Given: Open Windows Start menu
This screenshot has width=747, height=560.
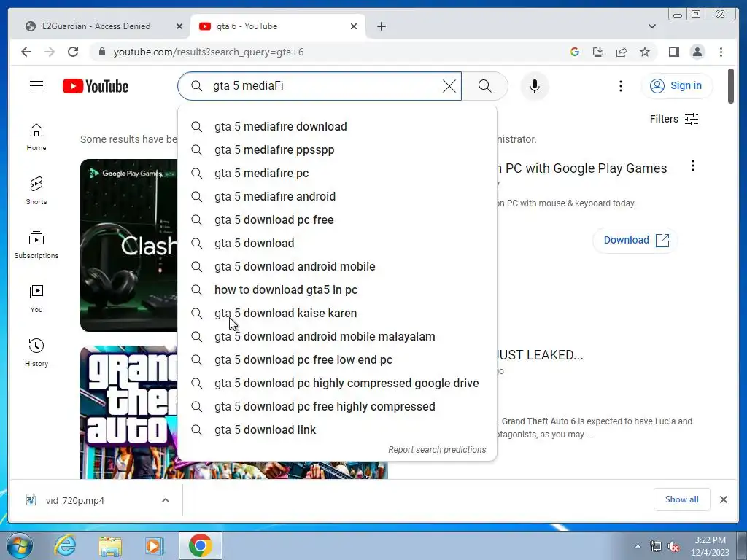Looking at the screenshot, I should 19,545.
